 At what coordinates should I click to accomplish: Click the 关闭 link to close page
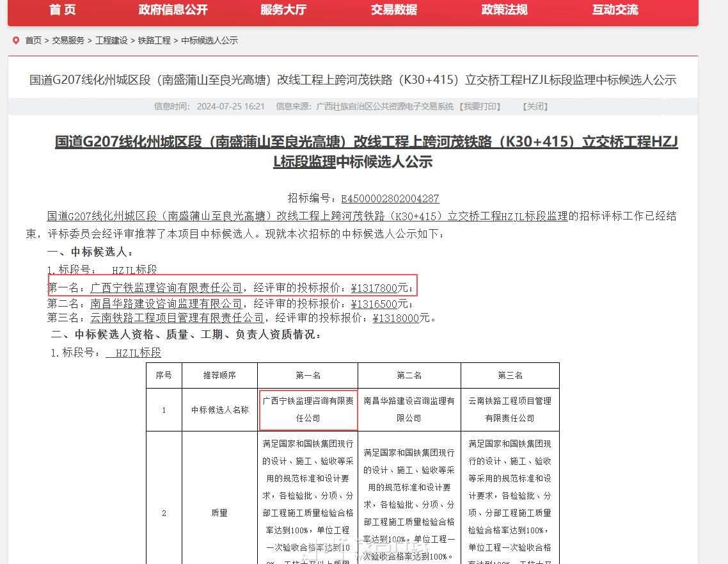point(535,107)
